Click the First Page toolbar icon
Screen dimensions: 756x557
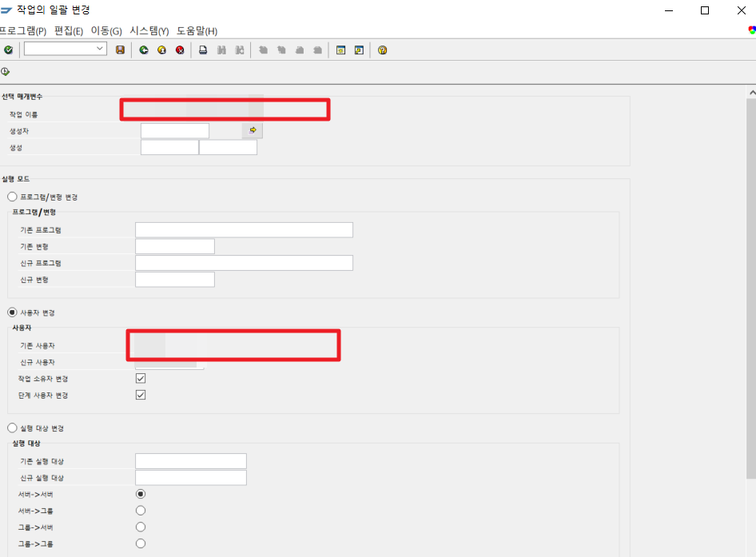click(263, 50)
